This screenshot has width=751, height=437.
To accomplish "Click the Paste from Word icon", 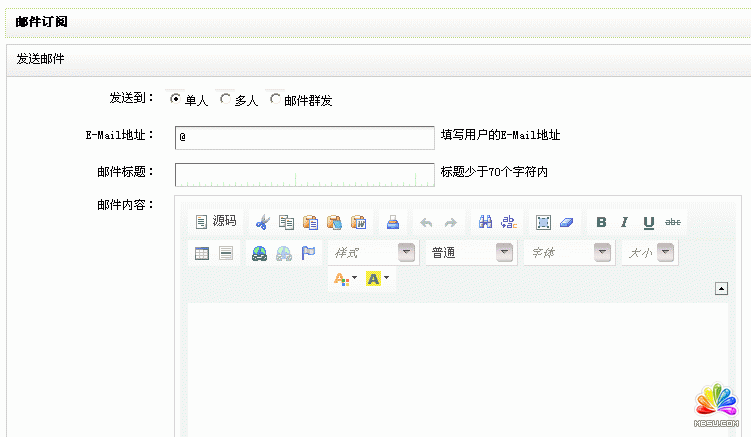I will [358, 222].
